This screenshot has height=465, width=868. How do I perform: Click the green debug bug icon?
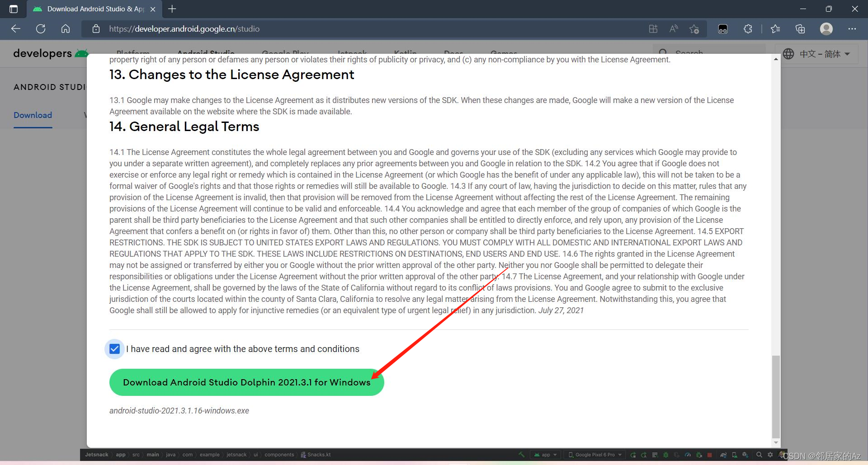pos(665,455)
